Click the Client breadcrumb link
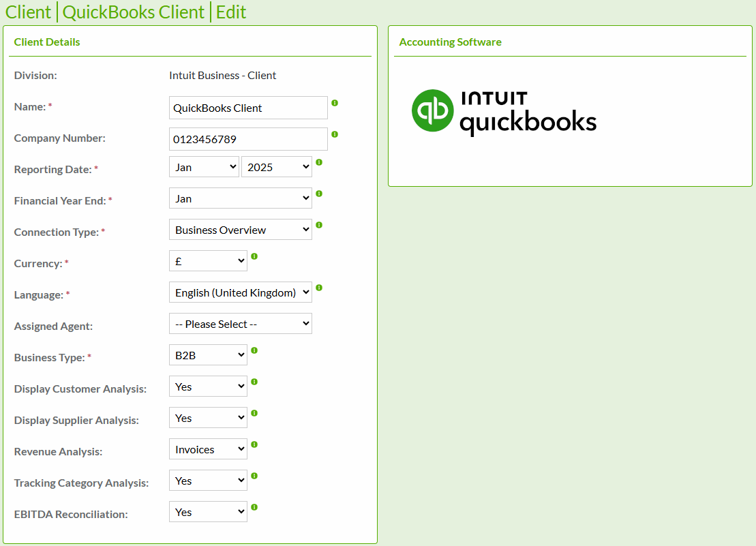Viewport: 756px width, 546px height. [29, 12]
